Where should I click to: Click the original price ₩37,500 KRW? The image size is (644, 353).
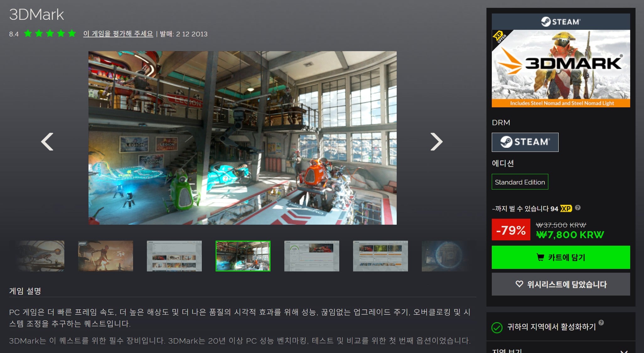pyautogui.click(x=561, y=225)
